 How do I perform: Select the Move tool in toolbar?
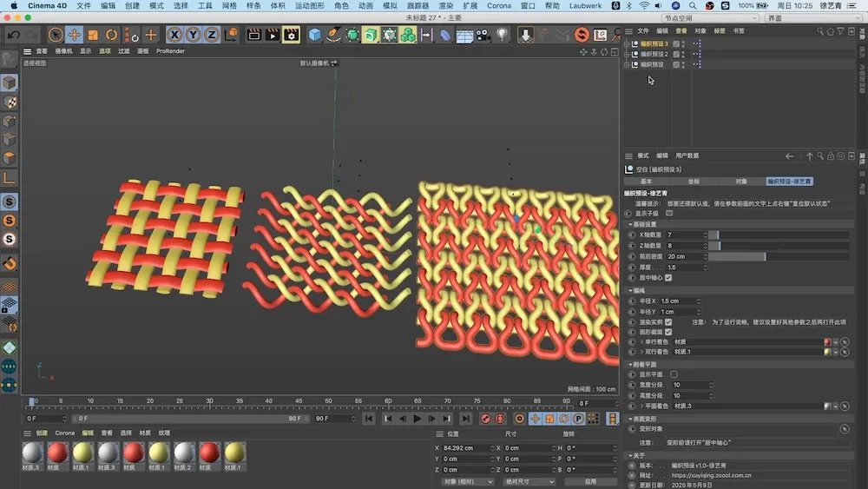click(x=75, y=35)
